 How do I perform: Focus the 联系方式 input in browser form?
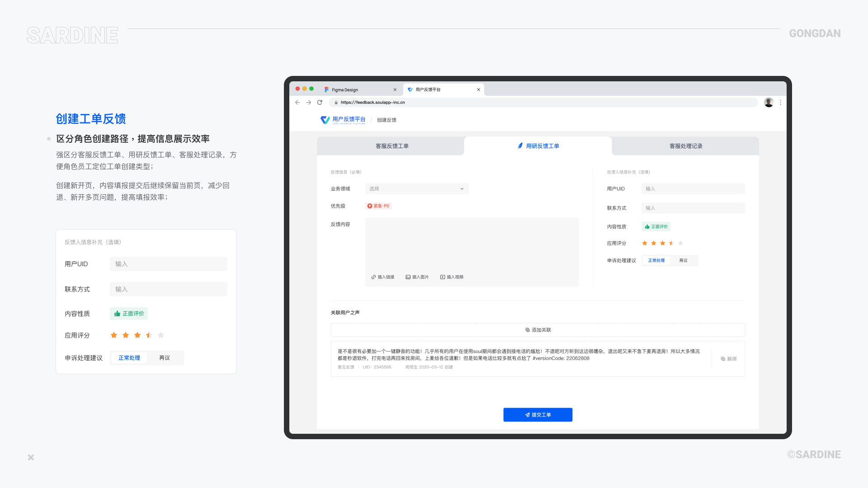coord(693,208)
